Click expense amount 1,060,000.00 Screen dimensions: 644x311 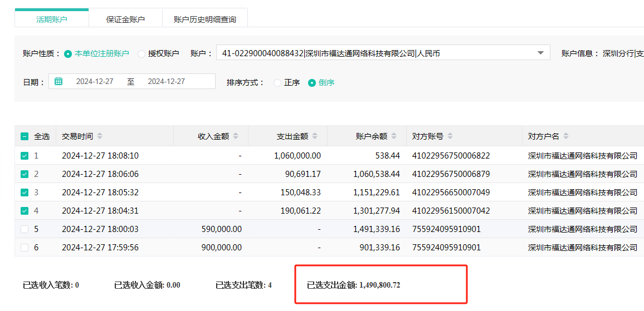pyautogui.click(x=297, y=156)
